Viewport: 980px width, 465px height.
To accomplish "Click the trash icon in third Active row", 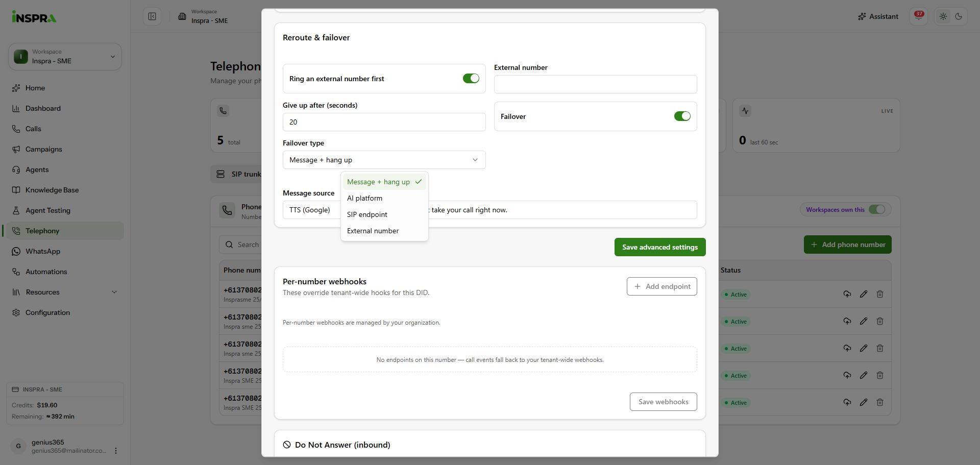I will coord(880,348).
